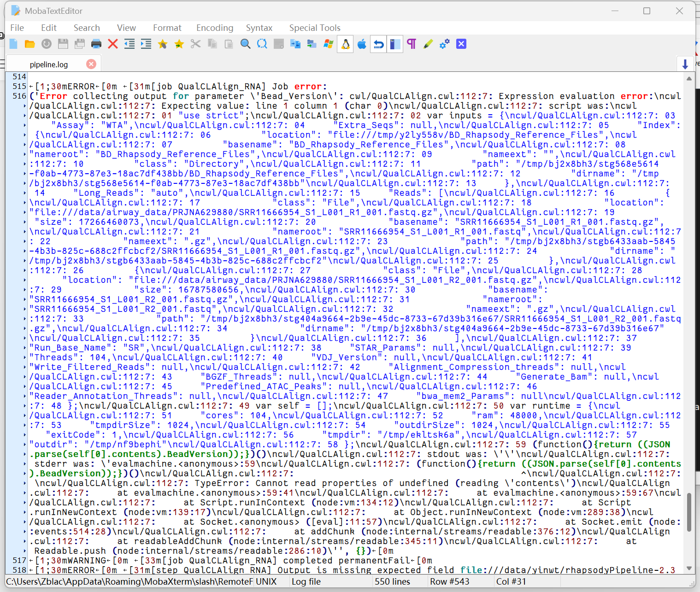Indent selected lines using the toolbar icon
700x592 pixels.
(146, 44)
